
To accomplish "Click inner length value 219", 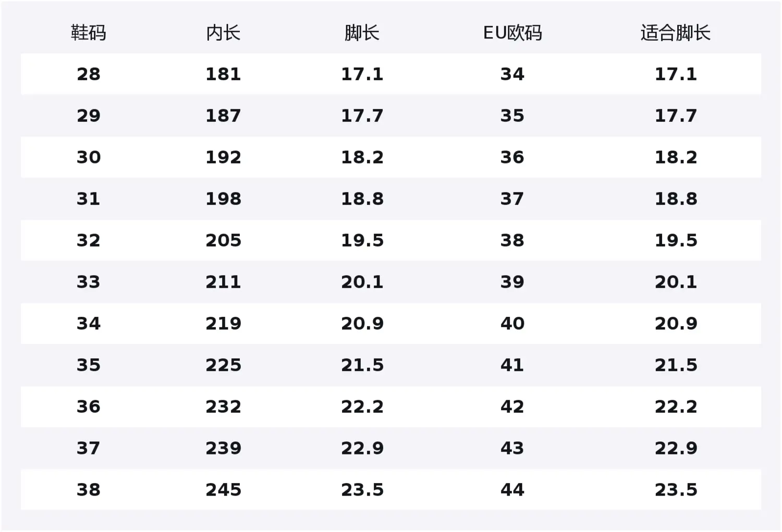I will pyautogui.click(x=223, y=324).
